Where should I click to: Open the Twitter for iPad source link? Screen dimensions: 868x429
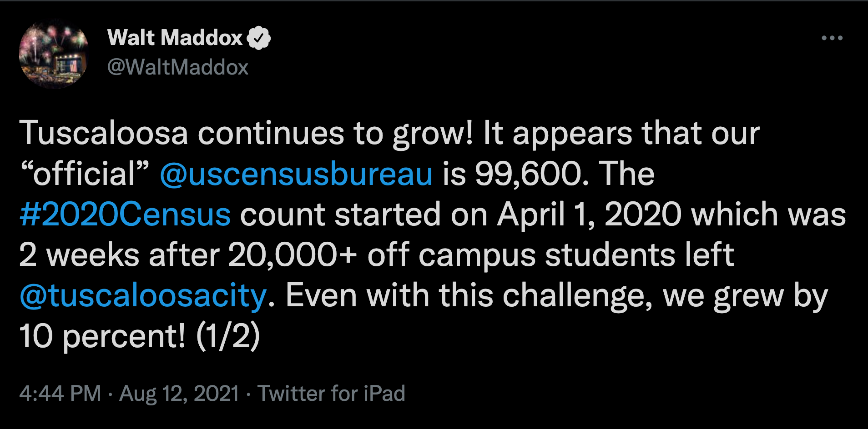click(x=331, y=393)
